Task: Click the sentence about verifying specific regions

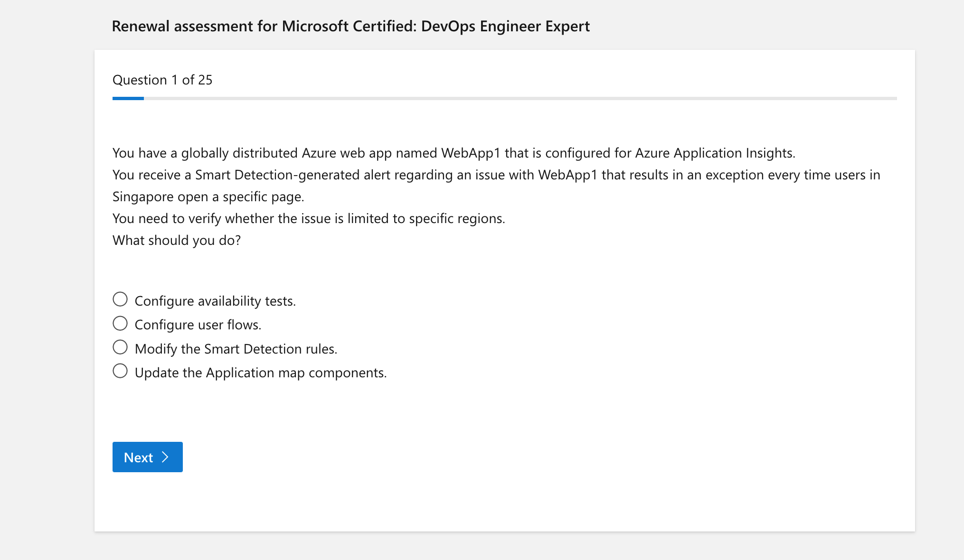Action: pos(309,218)
